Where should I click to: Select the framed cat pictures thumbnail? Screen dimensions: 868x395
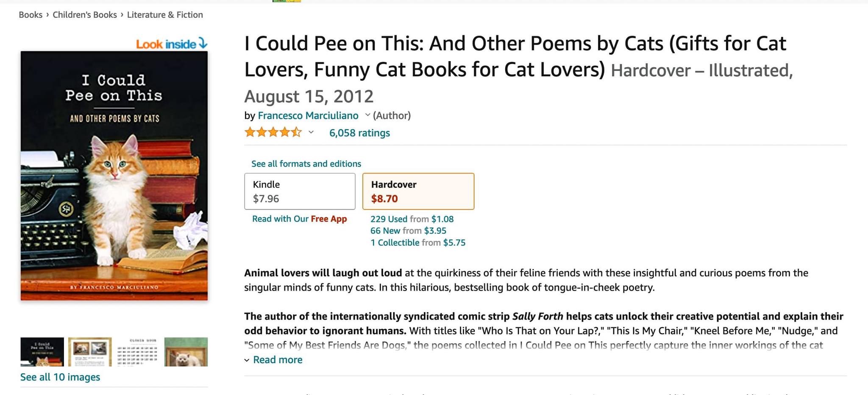(x=90, y=352)
